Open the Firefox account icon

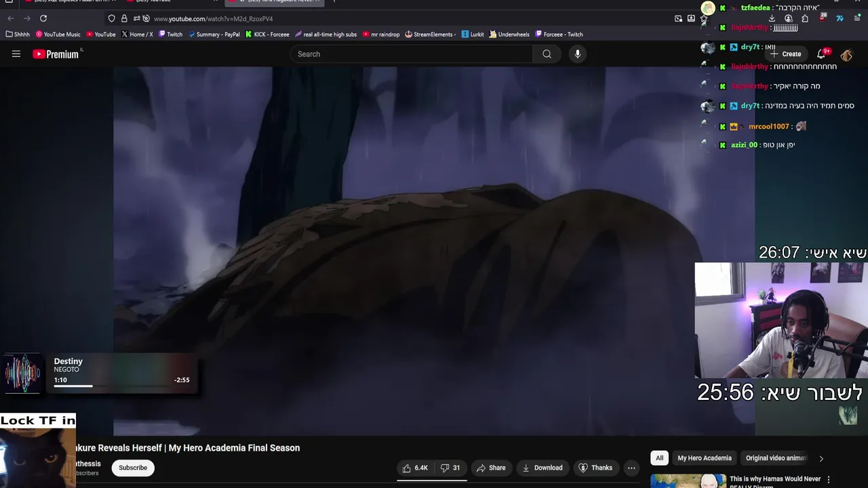[788, 18]
